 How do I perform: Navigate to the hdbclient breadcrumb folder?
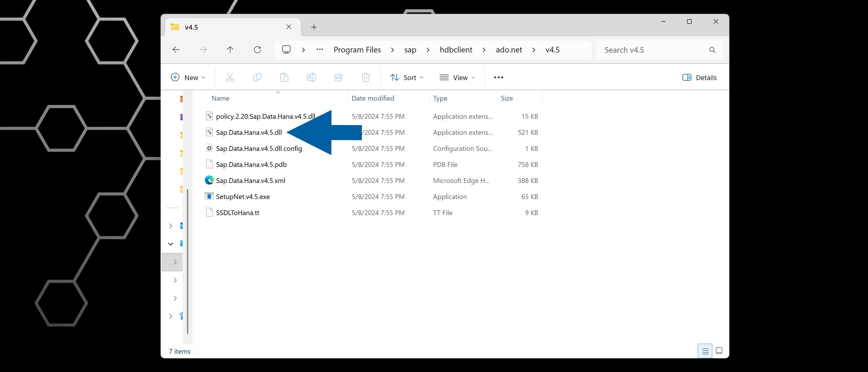pos(456,49)
